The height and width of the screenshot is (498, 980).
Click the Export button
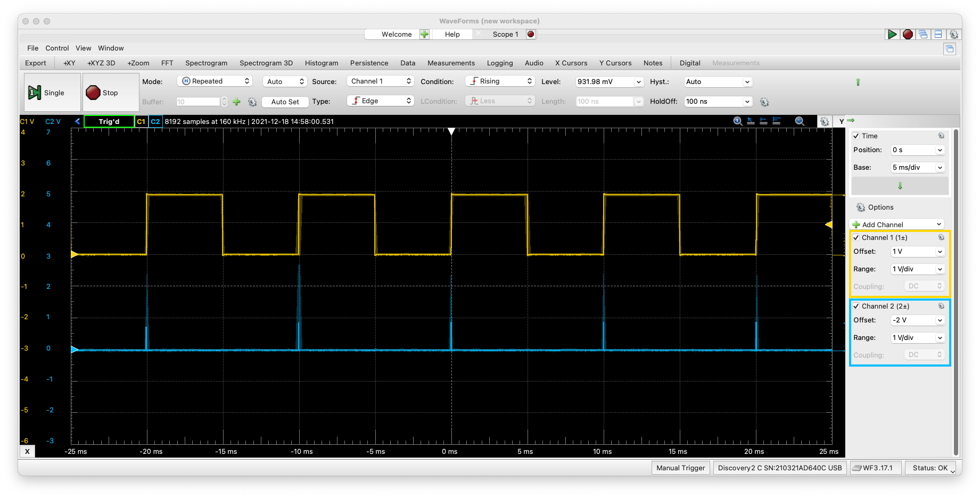(36, 63)
